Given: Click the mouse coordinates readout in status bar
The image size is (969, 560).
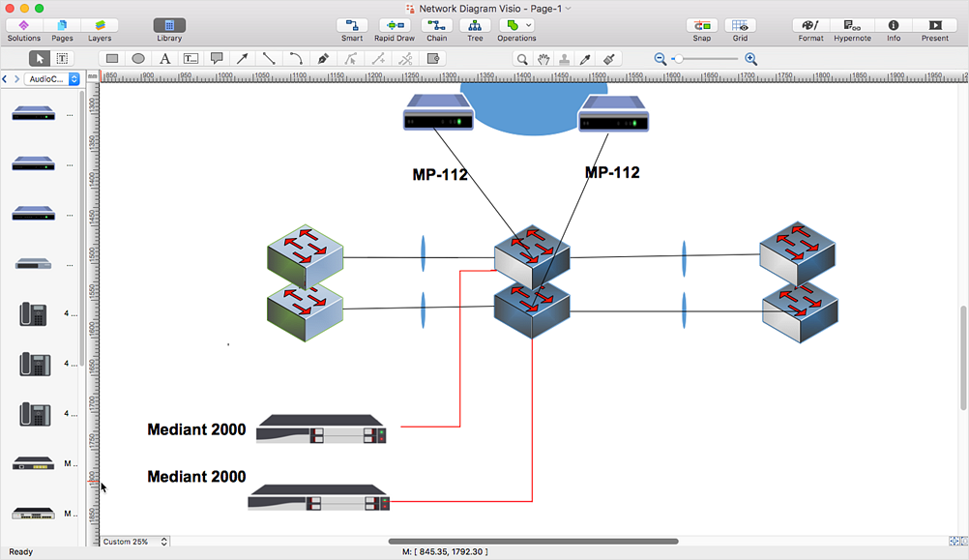Looking at the screenshot, I should (x=445, y=552).
